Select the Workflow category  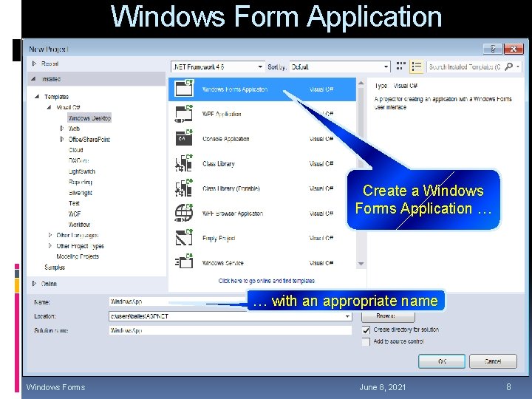79,225
